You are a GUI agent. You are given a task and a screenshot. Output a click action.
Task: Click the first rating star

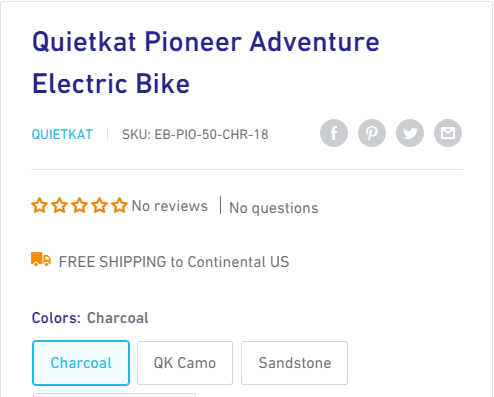tap(39, 205)
